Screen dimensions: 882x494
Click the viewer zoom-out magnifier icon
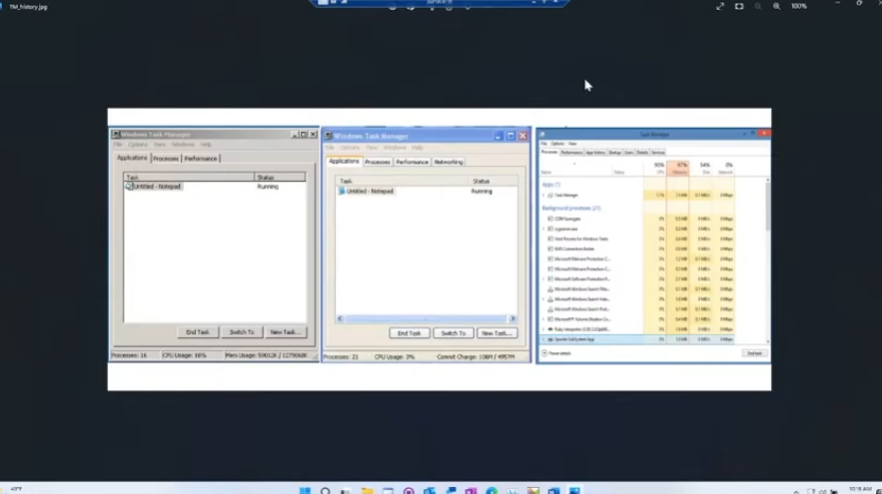coord(758,6)
